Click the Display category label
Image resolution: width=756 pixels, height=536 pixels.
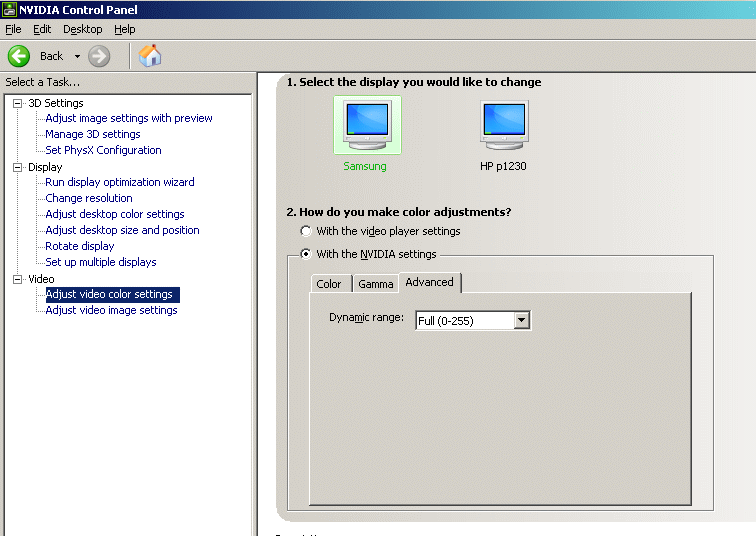(45, 167)
